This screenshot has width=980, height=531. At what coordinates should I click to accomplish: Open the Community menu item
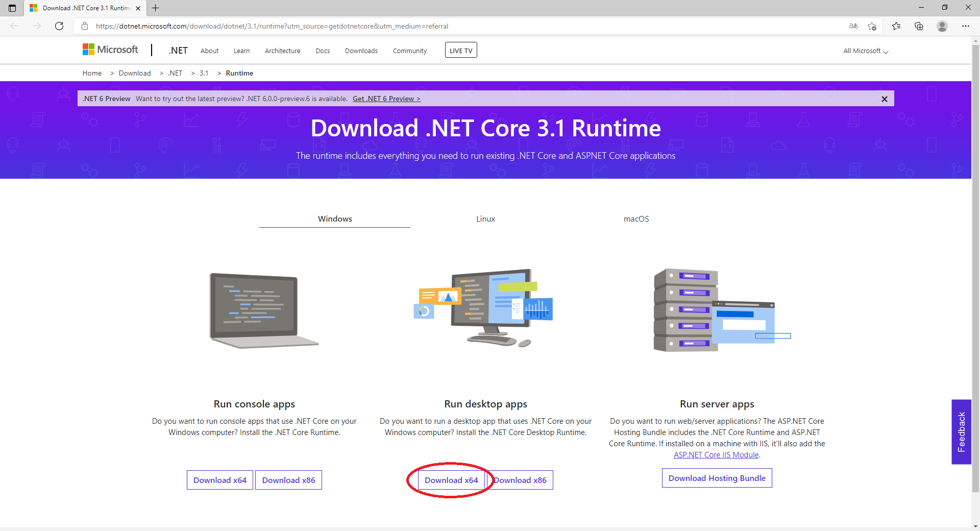pos(410,51)
